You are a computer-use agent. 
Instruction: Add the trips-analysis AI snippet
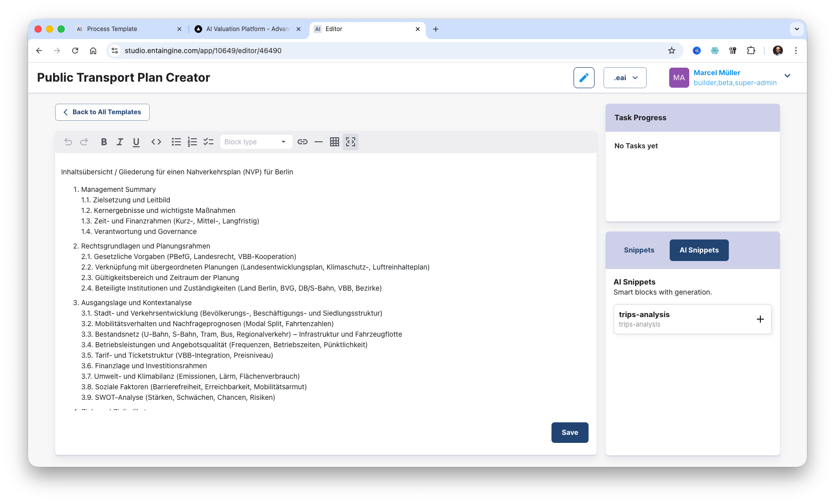(760, 319)
